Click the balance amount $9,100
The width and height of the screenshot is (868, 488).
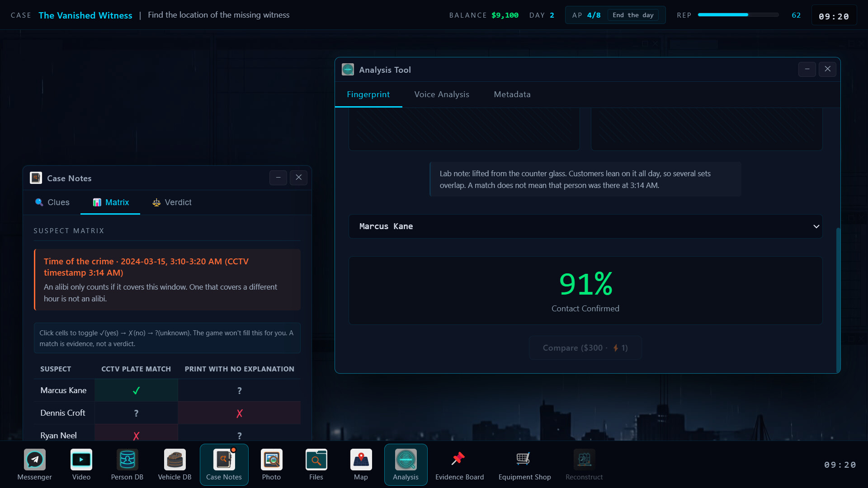click(505, 15)
